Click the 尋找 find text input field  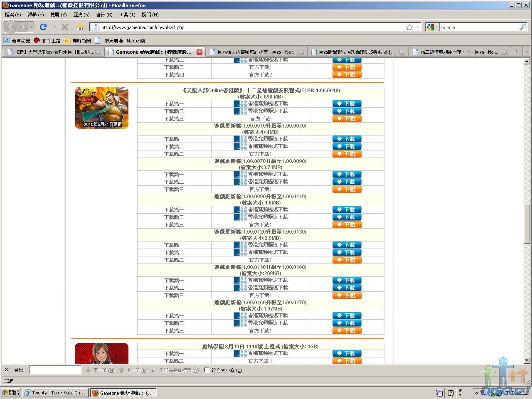coord(55,370)
